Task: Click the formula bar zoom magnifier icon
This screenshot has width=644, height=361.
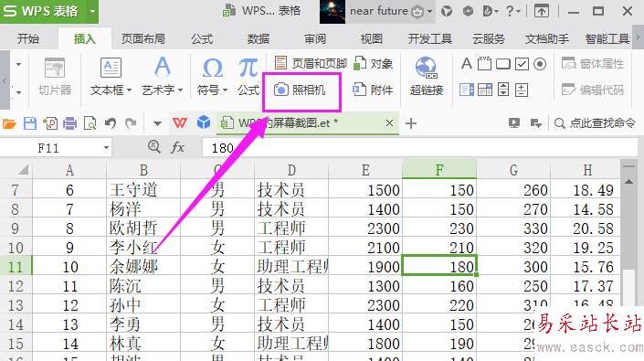Action: coord(154,146)
